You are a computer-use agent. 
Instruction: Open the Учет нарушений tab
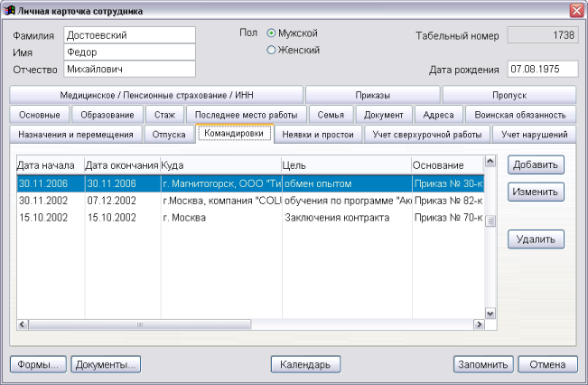coord(534,135)
